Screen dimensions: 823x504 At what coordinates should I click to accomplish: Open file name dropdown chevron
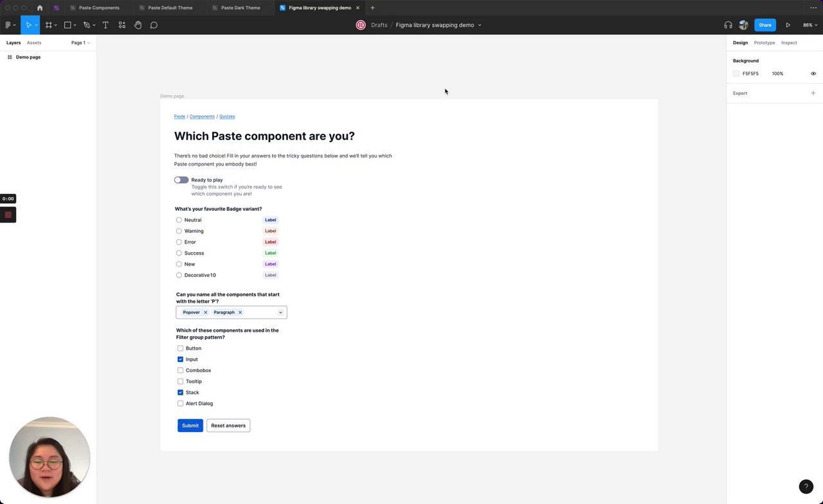[x=480, y=25]
